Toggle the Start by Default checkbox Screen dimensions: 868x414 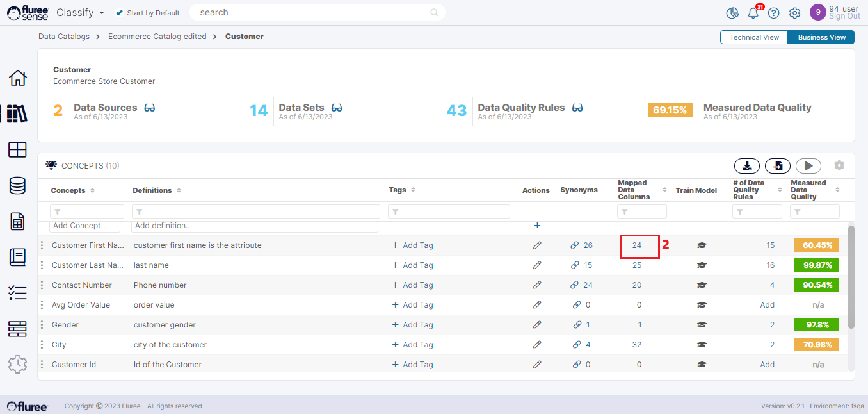point(119,13)
